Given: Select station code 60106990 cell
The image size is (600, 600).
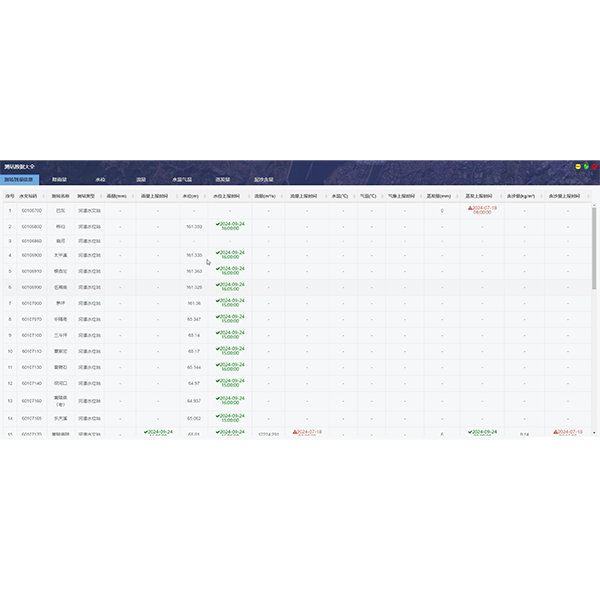Looking at the screenshot, I should pyautogui.click(x=32, y=287).
